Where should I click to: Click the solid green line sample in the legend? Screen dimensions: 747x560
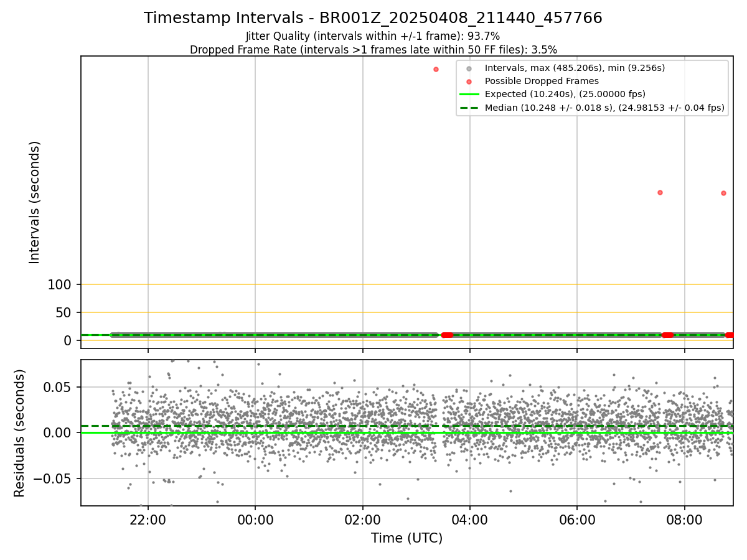[469, 95]
